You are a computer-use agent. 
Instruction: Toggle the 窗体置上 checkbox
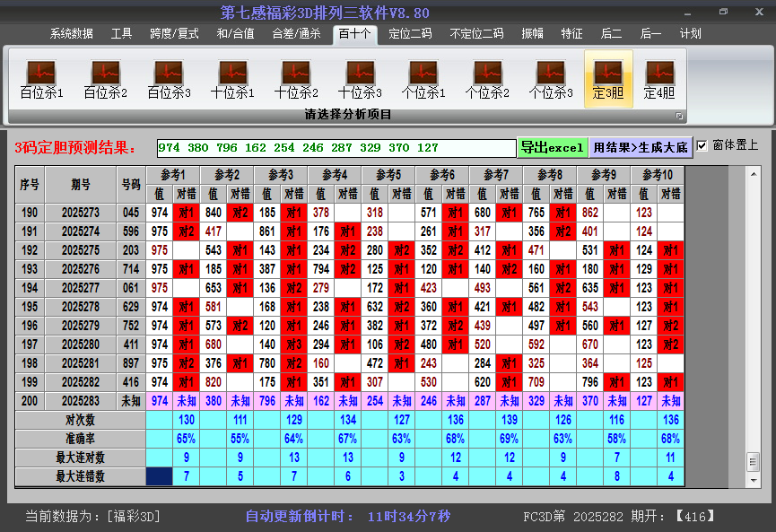(x=702, y=145)
